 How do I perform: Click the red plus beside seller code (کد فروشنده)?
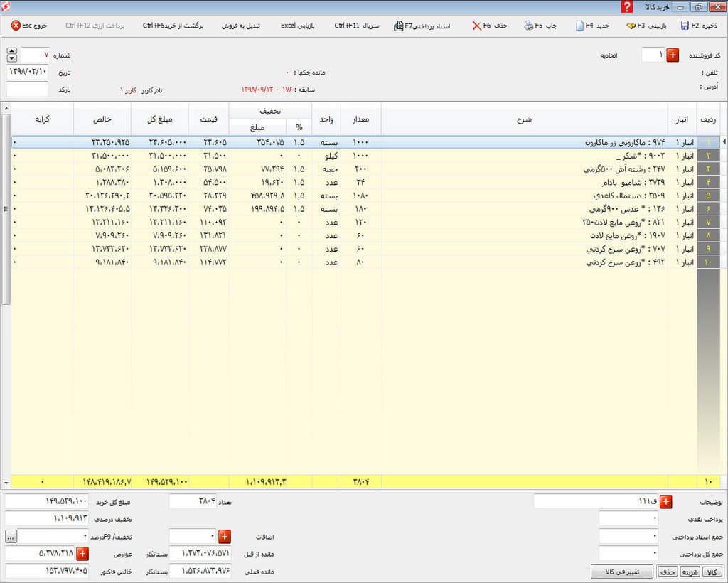(x=673, y=55)
